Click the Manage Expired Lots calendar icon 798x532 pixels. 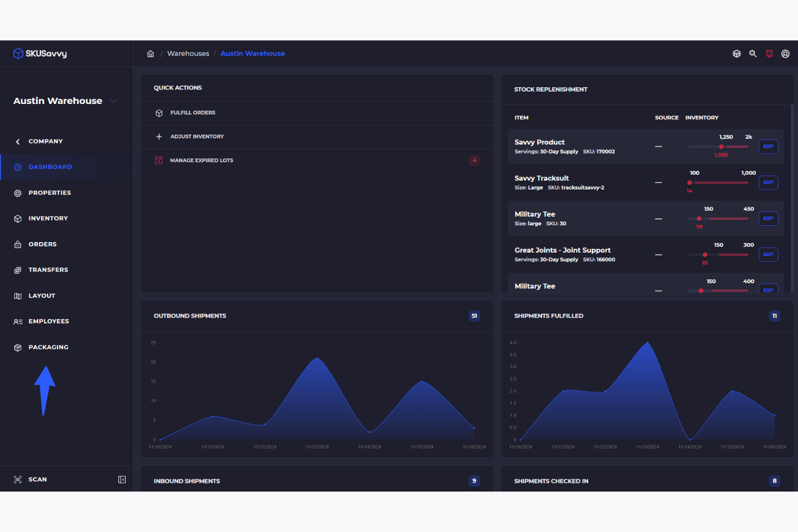coord(159,160)
